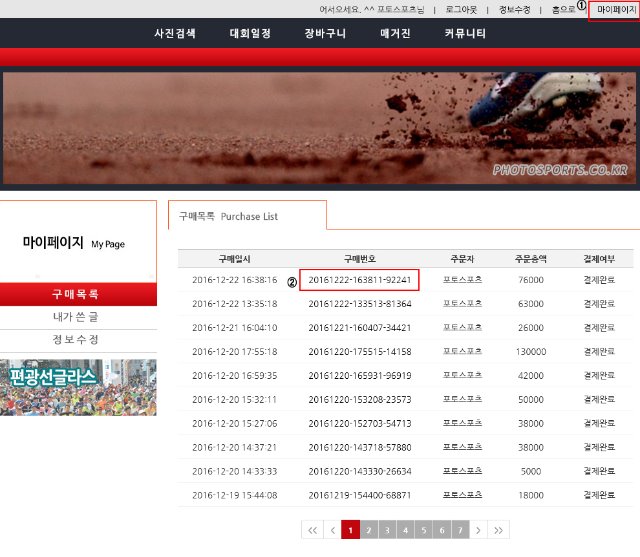Screen dimensions: 640x557
Task: Select page 4 in pagination
Action: pos(405,530)
